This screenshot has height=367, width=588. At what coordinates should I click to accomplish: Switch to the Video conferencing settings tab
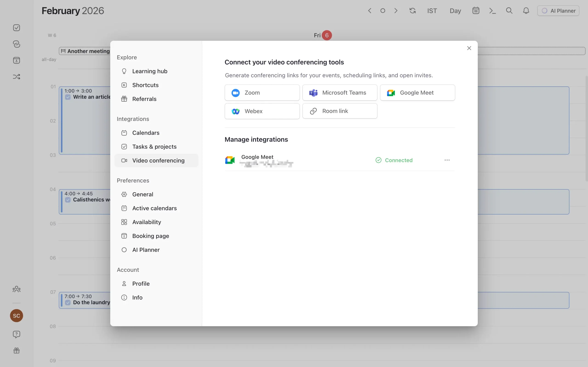158,160
